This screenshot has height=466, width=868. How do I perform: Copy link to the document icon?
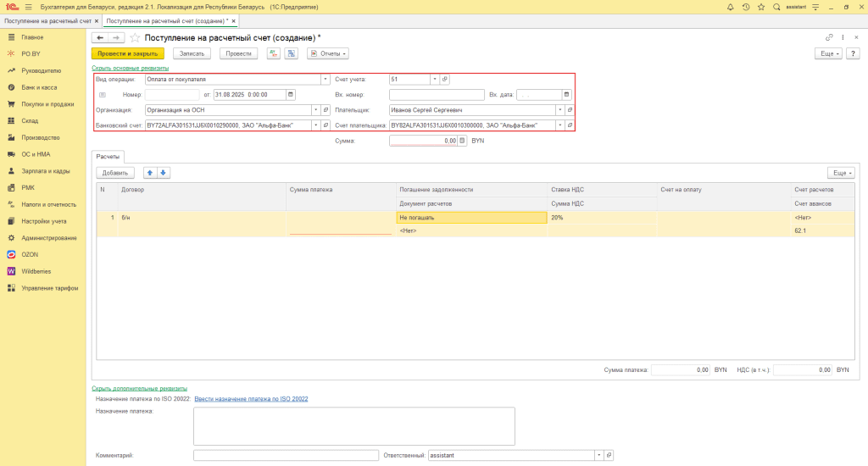click(829, 37)
